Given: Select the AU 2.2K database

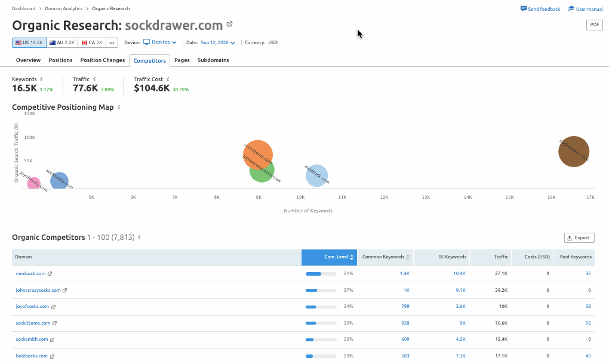Looking at the screenshot, I should pyautogui.click(x=62, y=43).
